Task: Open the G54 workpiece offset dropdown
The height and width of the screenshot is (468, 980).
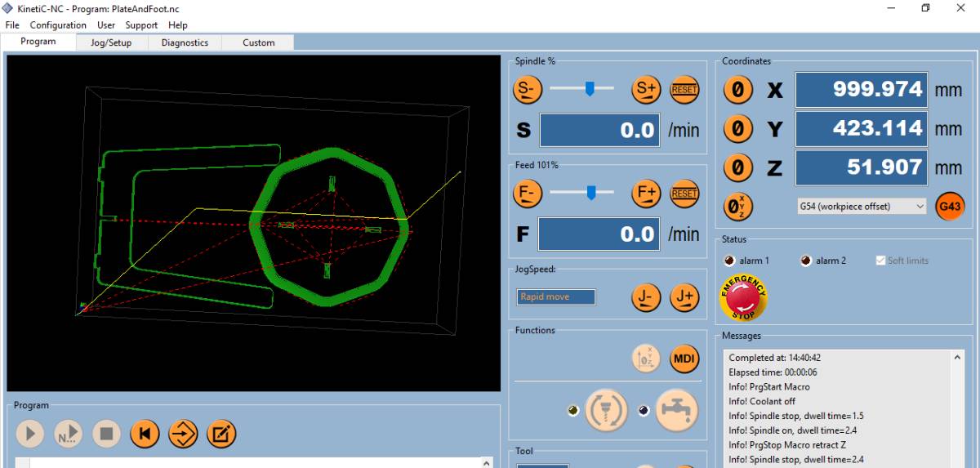Action: tap(861, 206)
